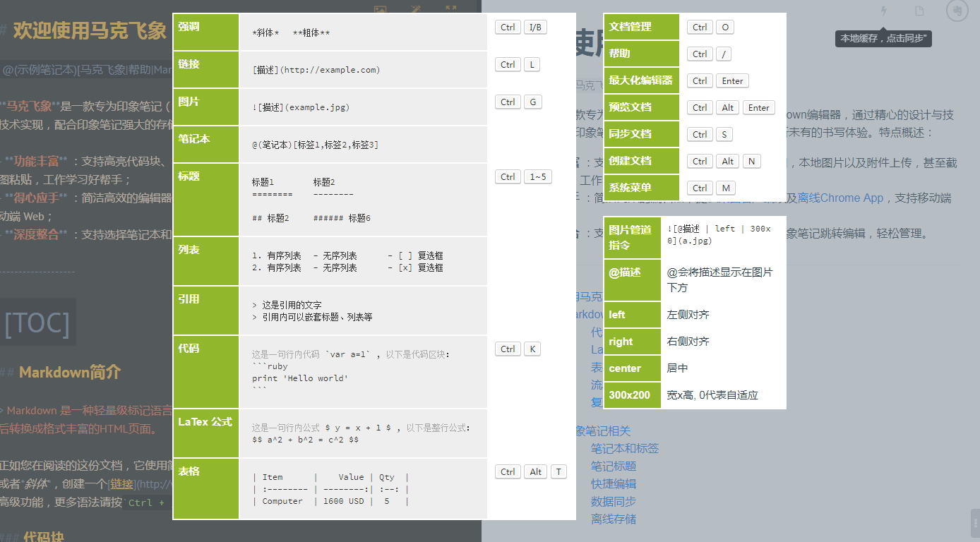Click the 居中 description text
The width and height of the screenshot is (980, 542).
point(678,368)
